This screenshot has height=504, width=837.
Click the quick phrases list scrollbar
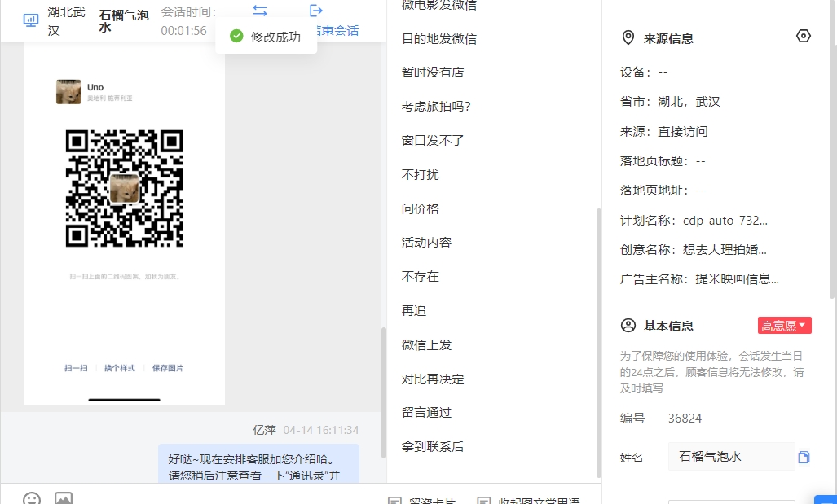598,343
